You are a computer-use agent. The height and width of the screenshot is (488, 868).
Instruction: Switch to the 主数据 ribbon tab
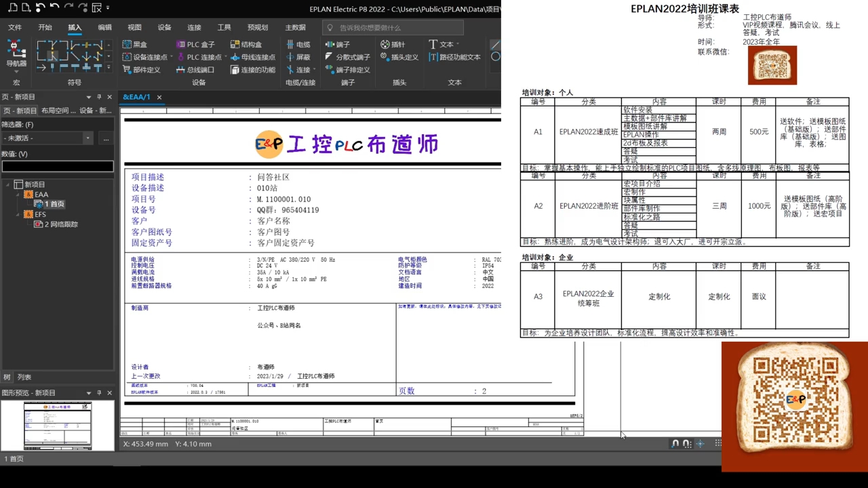(295, 28)
